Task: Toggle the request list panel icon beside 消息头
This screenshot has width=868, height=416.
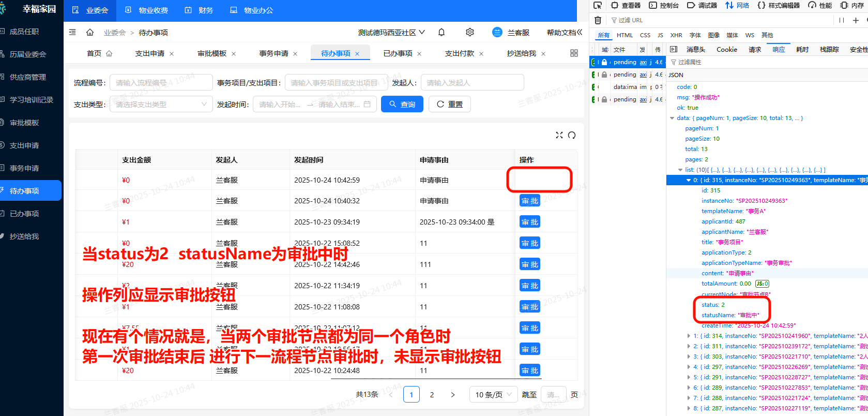Action: tap(674, 50)
